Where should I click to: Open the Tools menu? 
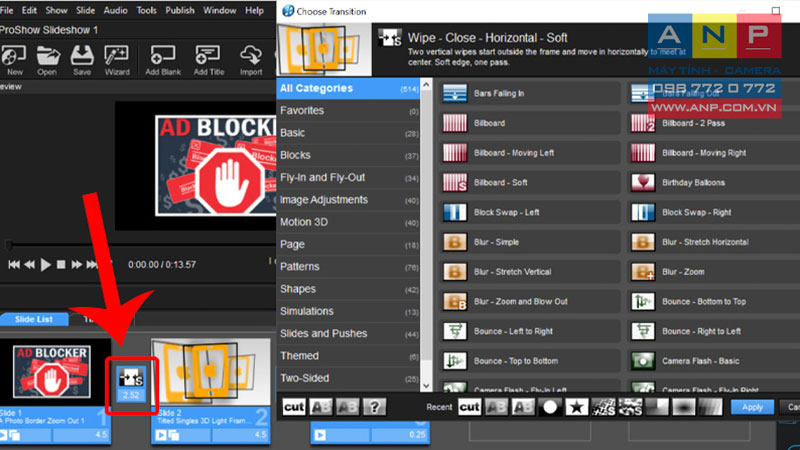146,10
